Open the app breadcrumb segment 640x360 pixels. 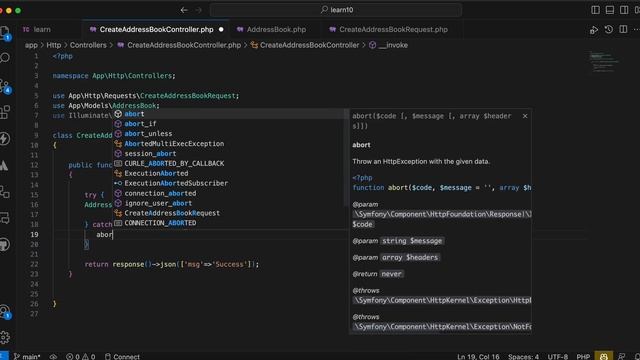pos(31,45)
